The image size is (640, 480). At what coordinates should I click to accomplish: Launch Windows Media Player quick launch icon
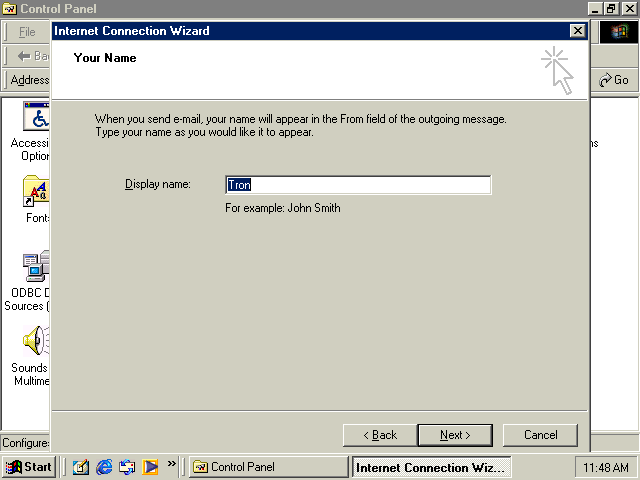(x=150, y=467)
